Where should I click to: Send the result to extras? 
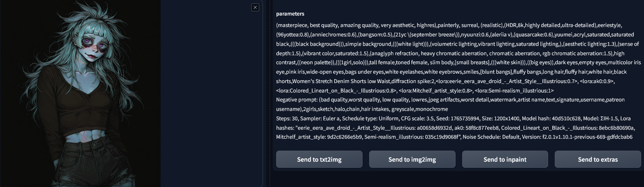click(598, 160)
